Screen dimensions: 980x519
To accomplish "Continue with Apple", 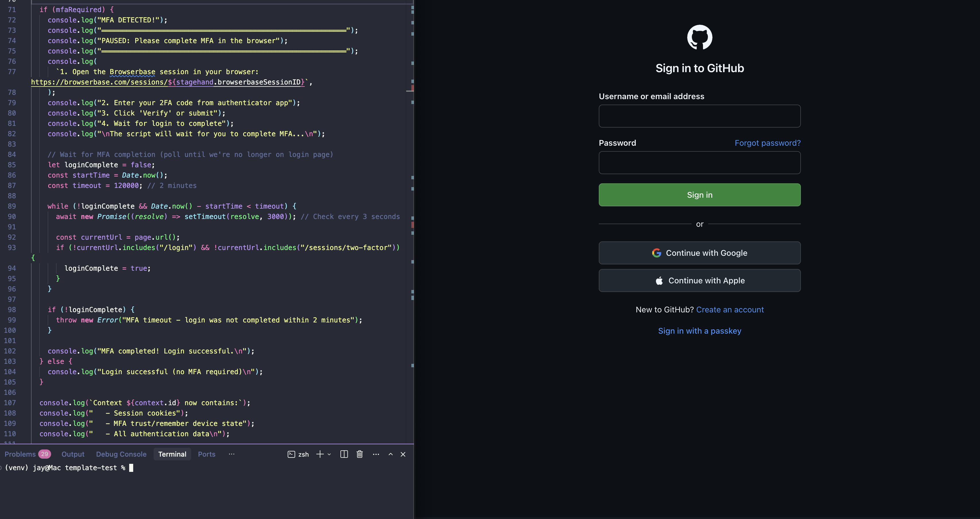I will (x=700, y=281).
